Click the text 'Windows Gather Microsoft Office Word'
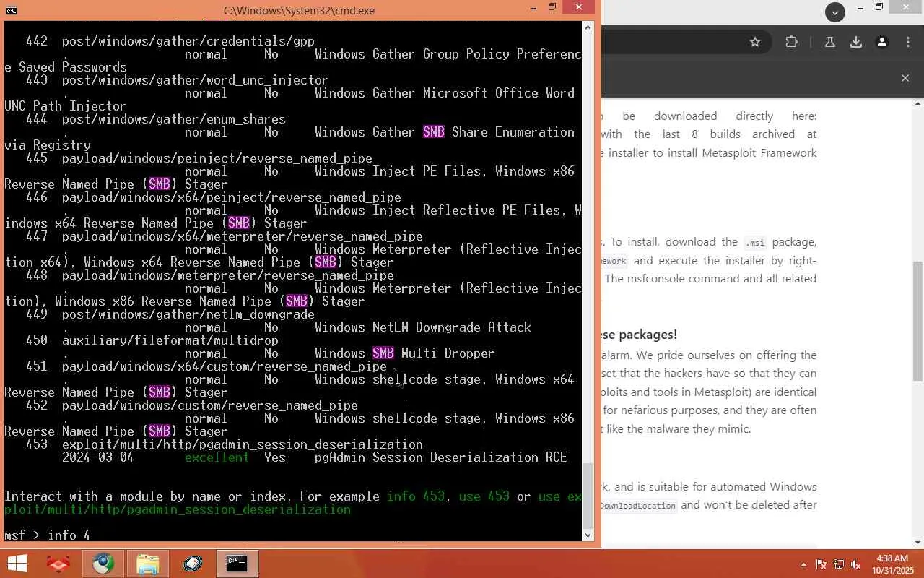924x578 pixels. click(x=445, y=93)
